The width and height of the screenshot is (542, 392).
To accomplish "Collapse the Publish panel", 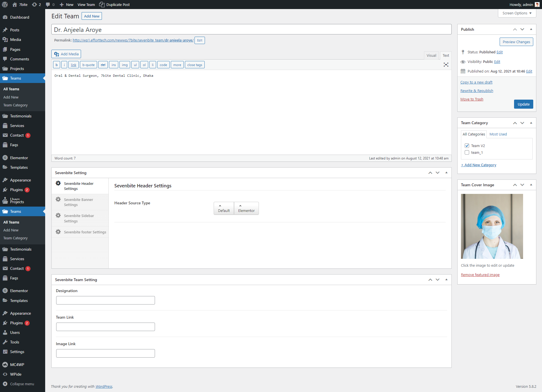I will 531,29.
